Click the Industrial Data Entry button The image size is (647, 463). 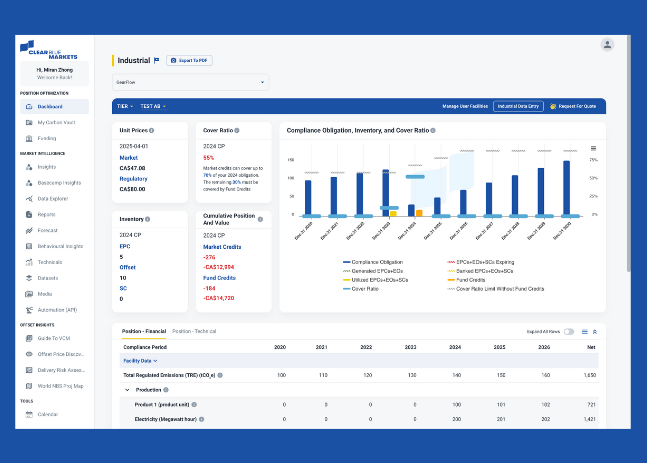(x=517, y=105)
